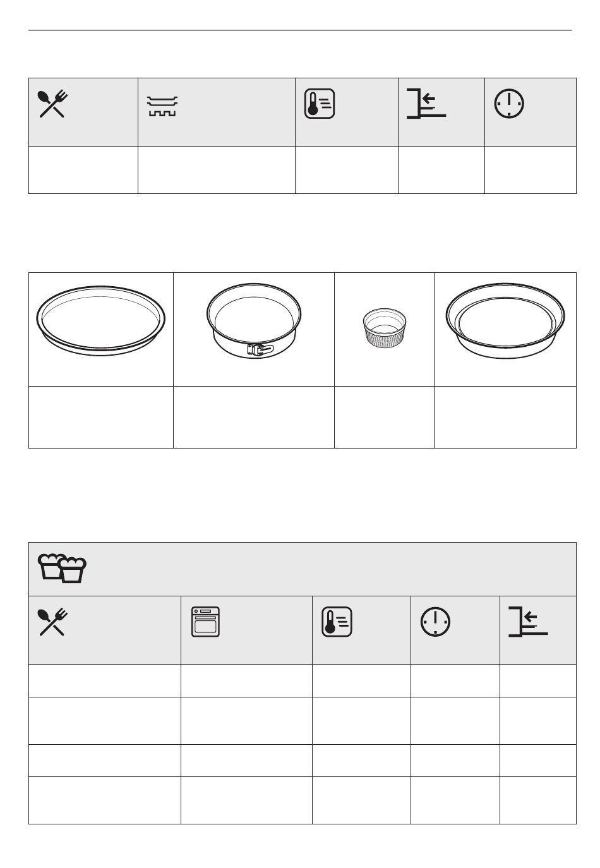This screenshot has width=600, height=868.
Task: Select the flat pizza pan image
Action: [x=101, y=321]
